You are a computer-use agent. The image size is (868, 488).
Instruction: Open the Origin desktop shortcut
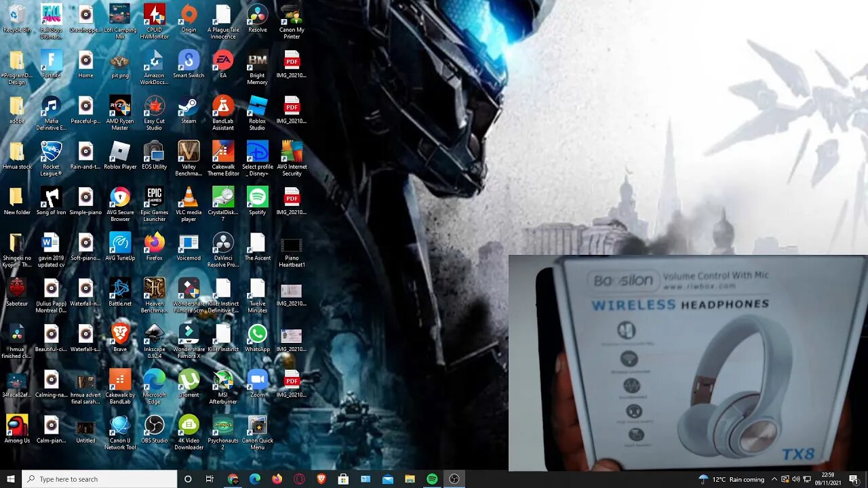[x=189, y=19]
